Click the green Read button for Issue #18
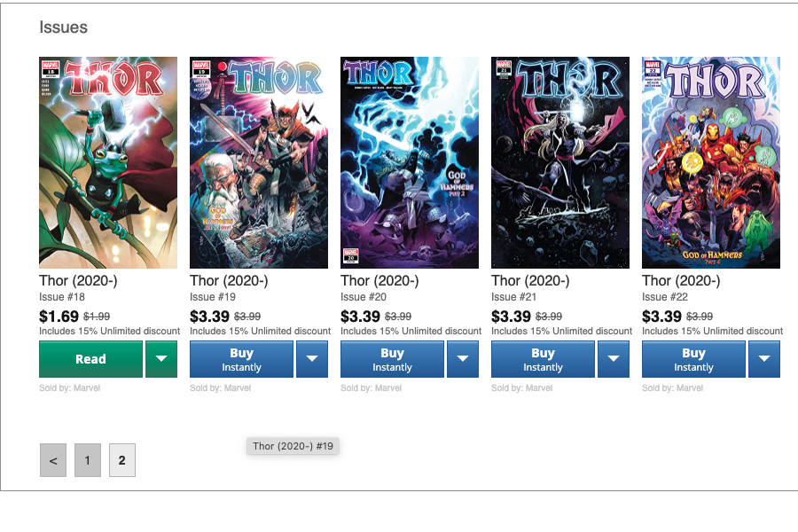This screenshot has width=798, height=532. pyautogui.click(x=91, y=359)
